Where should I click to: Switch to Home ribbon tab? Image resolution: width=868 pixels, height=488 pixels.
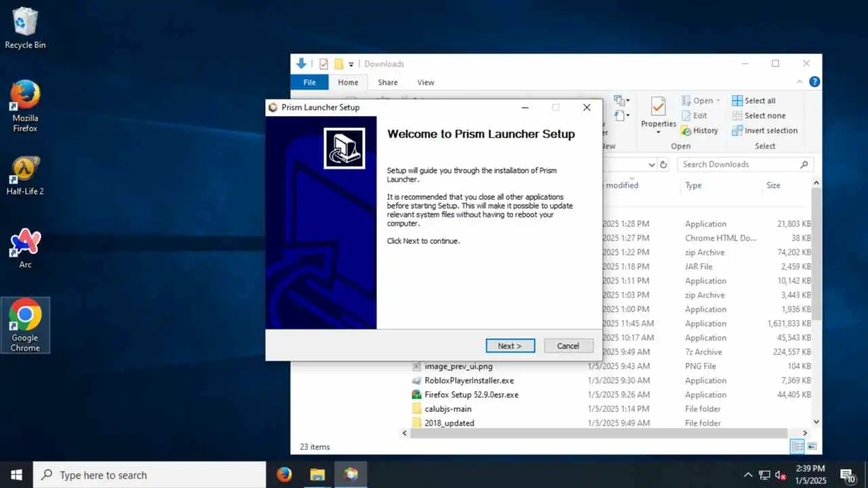pyautogui.click(x=348, y=82)
